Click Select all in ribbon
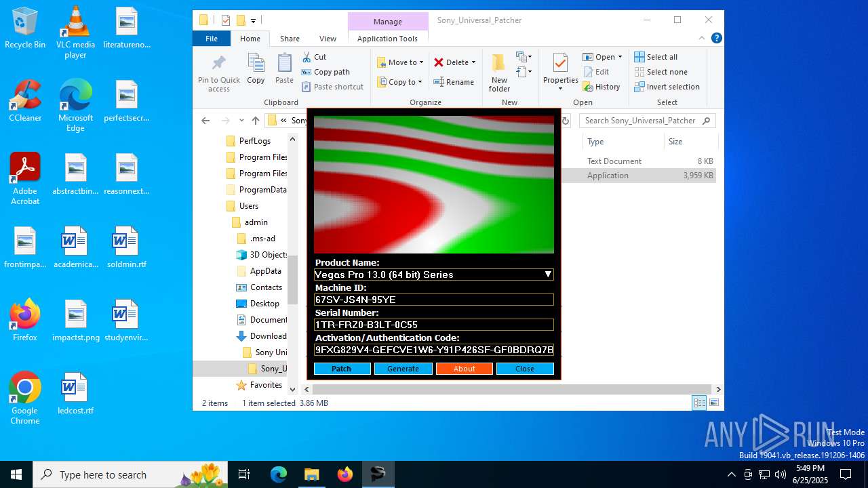The height and width of the screenshot is (488, 868). (656, 57)
